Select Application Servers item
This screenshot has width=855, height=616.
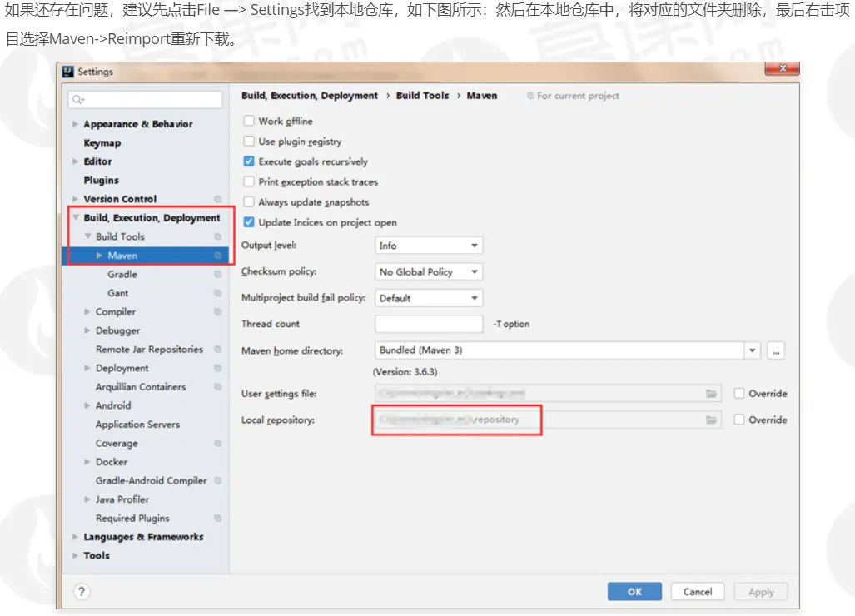(137, 424)
